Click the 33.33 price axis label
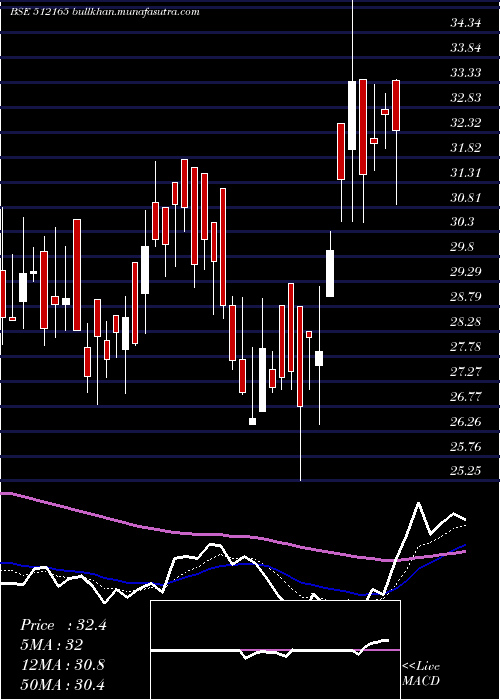This screenshot has height=700, width=500. tap(466, 73)
